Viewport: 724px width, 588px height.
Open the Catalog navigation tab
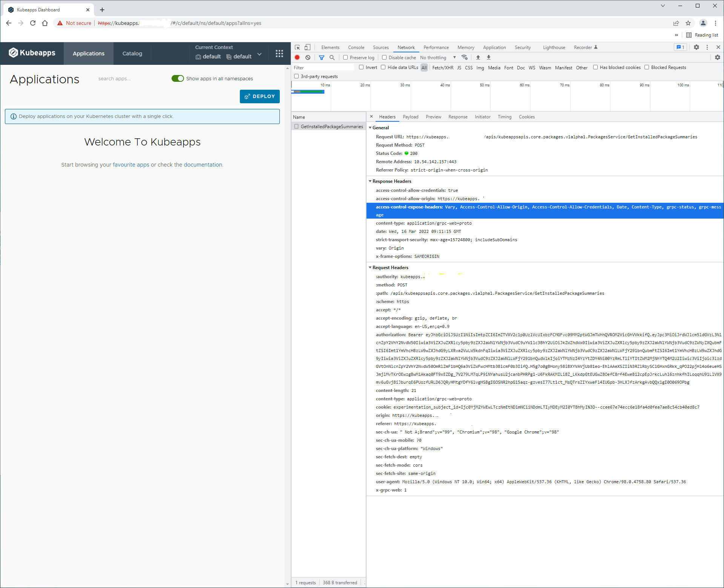(132, 53)
